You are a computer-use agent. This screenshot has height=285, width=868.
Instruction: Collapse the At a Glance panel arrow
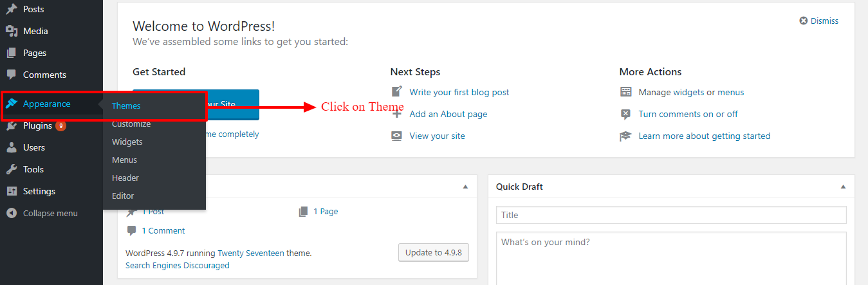coord(465,187)
